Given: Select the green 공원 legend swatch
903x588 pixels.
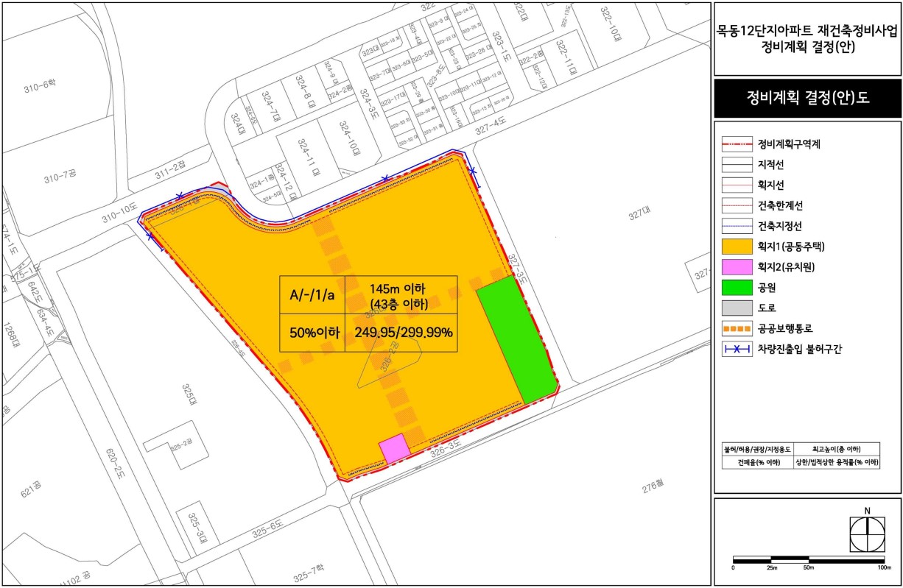Looking at the screenshot, I should click(x=737, y=287).
